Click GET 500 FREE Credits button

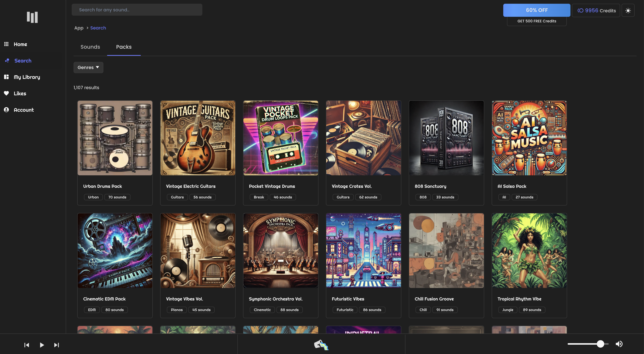(536, 21)
